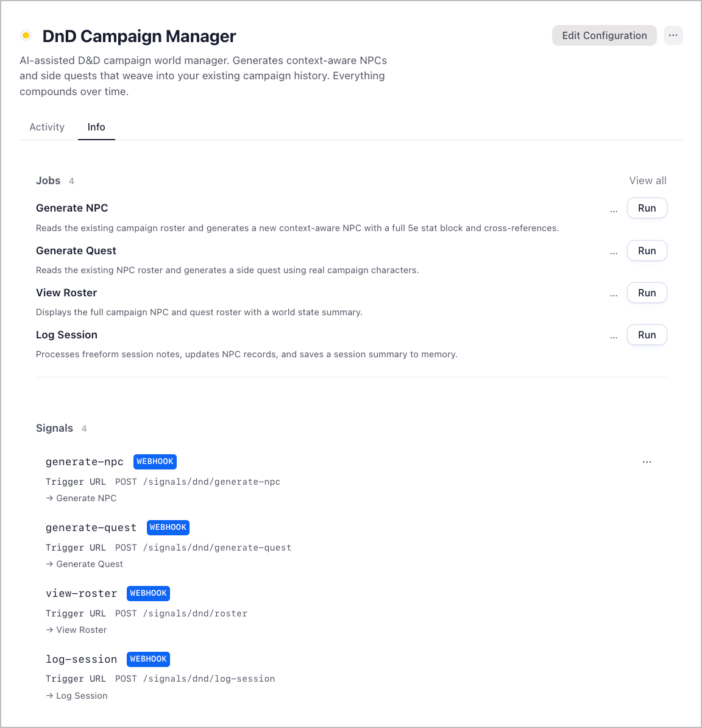The image size is (702, 728).
Task: Click WEBHOOK badge on generate-quest signal
Action: click(x=168, y=527)
